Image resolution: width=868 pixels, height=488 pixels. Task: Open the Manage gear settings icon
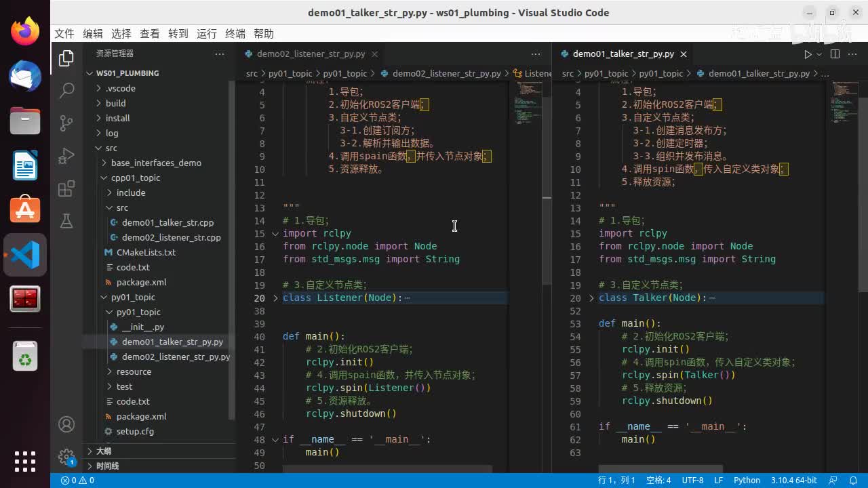66,456
